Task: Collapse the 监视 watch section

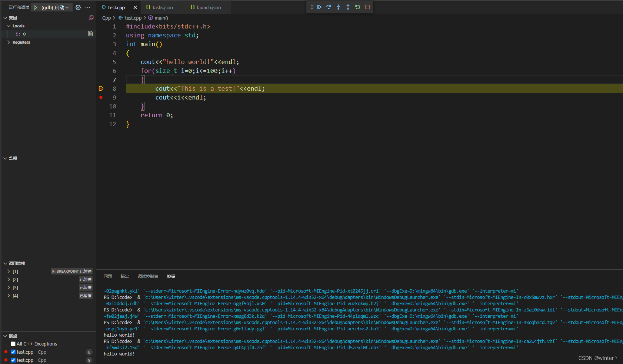Action: click(x=5, y=158)
